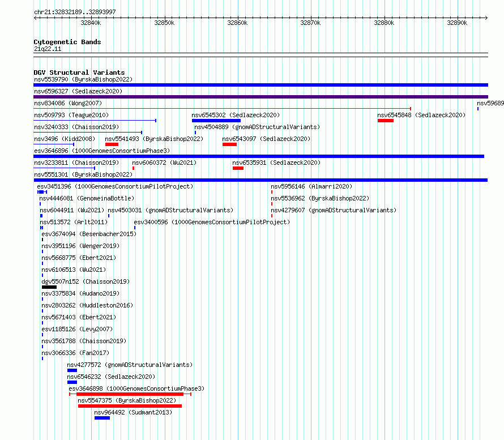Image resolution: width=504 pixels, height=440 pixels.
Task: Open nsv3066336 (Fan2017) label
Action: pos(75,353)
